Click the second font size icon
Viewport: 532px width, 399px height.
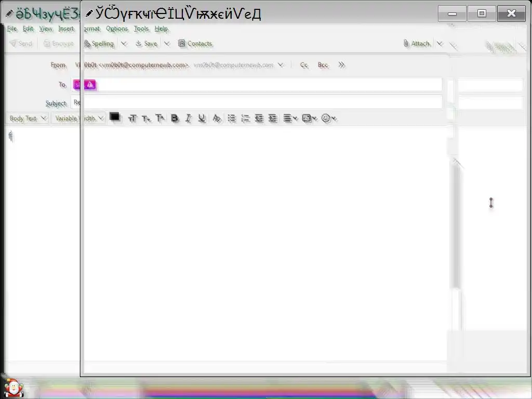(x=146, y=118)
